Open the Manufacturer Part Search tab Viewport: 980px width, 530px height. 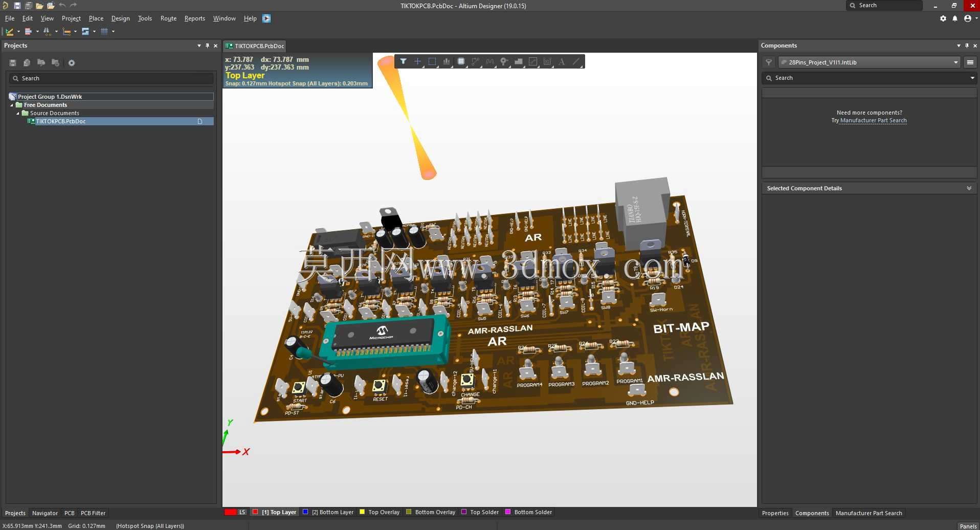tap(869, 513)
